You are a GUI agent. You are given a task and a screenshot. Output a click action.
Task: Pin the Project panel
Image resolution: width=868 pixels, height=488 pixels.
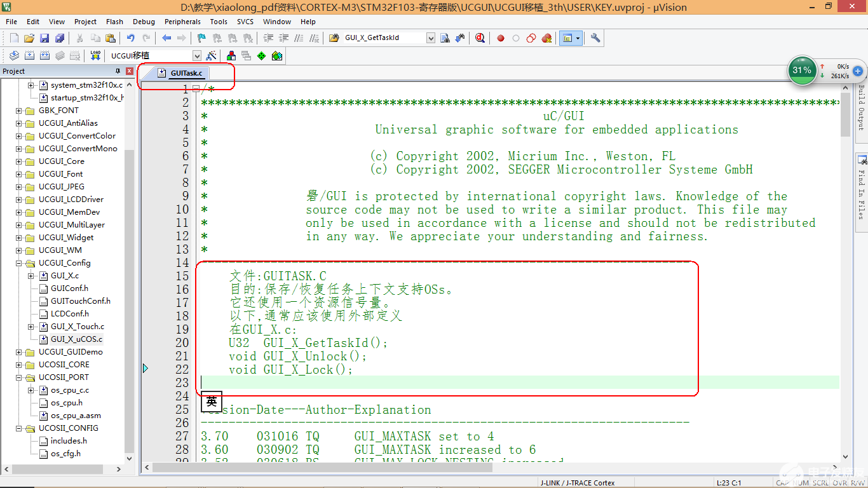pos(118,71)
